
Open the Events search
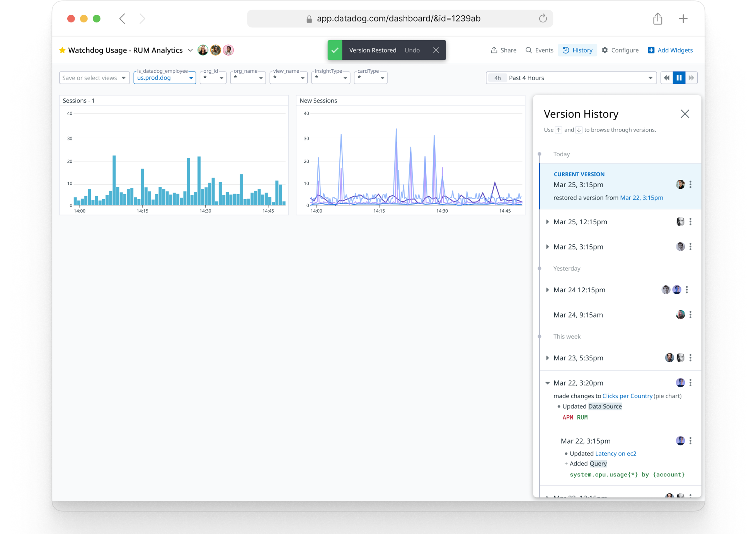click(x=539, y=50)
